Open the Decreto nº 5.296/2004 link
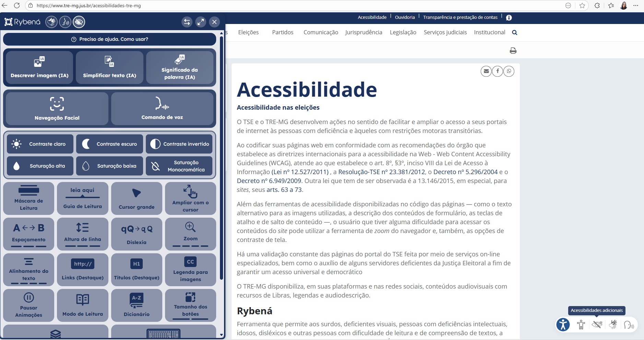The height and width of the screenshot is (340, 644). coord(465,172)
